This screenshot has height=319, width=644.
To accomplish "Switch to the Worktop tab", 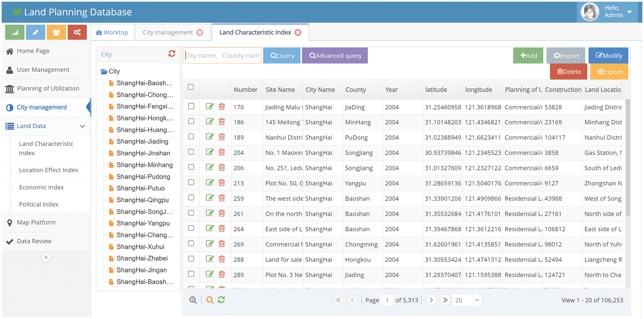I will (112, 32).
